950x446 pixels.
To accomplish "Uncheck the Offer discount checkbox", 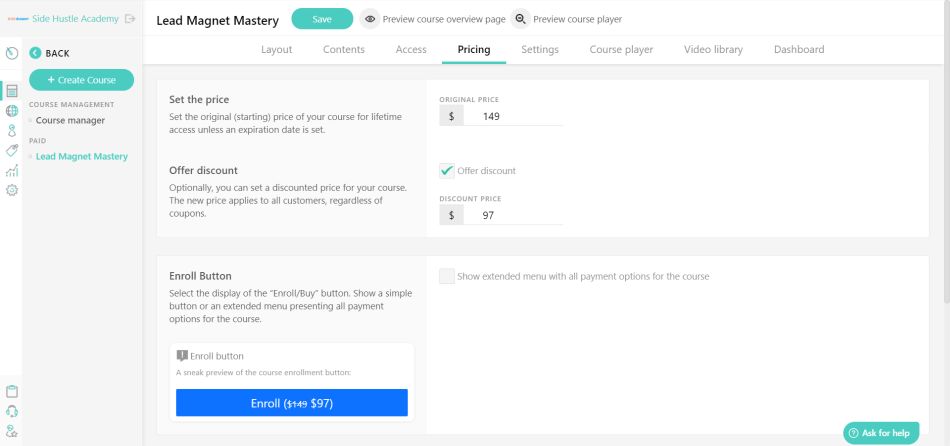I will [x=447, y=171].
